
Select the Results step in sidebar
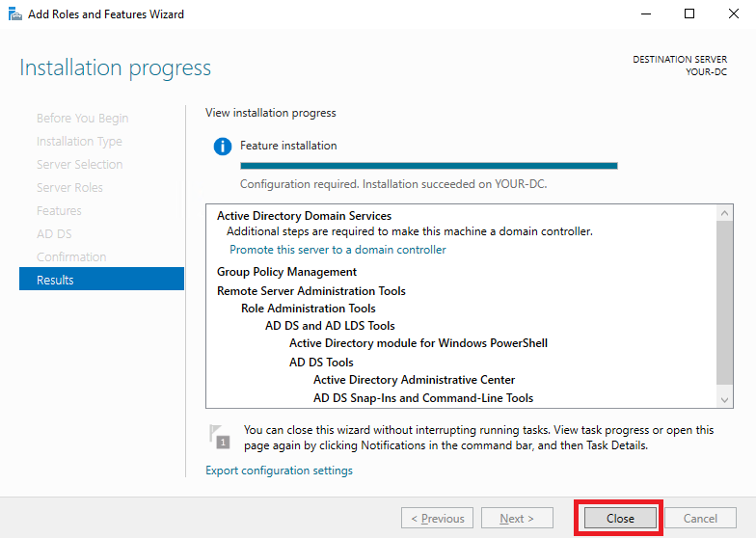[102, 280]
